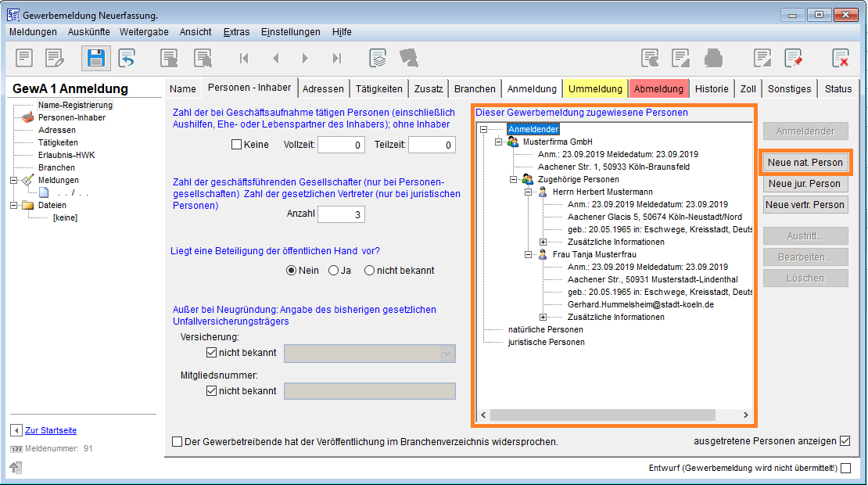Click the edit document pencil icon

pyautogui.click(x=54, y=58)
